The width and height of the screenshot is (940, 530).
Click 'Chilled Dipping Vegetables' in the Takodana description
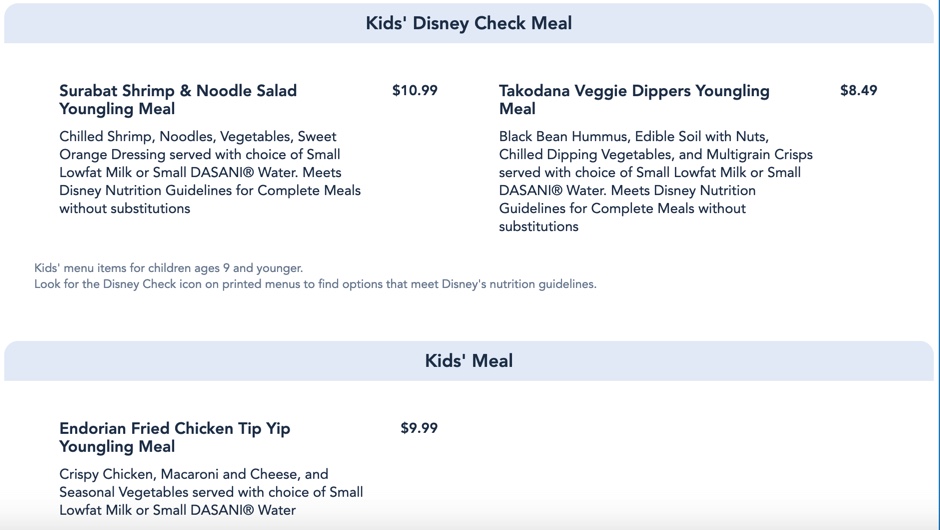point(586,155)
